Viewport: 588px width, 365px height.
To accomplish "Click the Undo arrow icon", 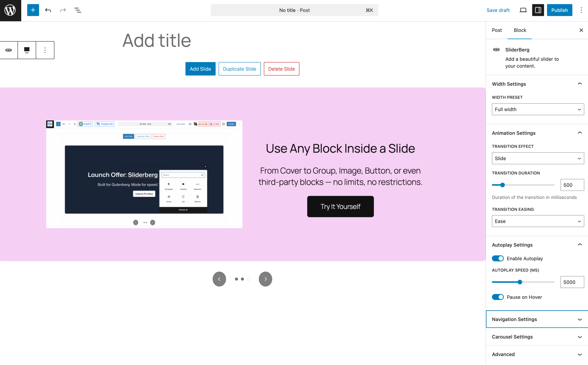I will [48, 10].
